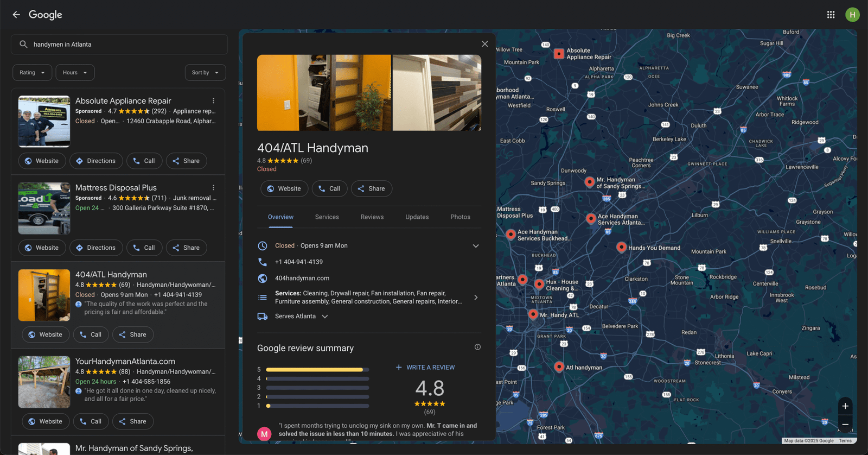This screenshot has height=455, width=868.
Task: Click Call in the 404/ATL details panel
Action: 329,188
